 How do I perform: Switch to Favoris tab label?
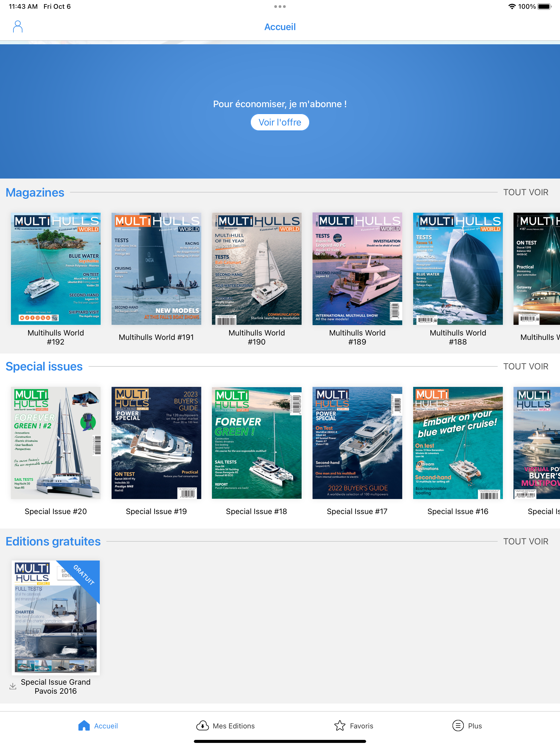coord(361,726)
